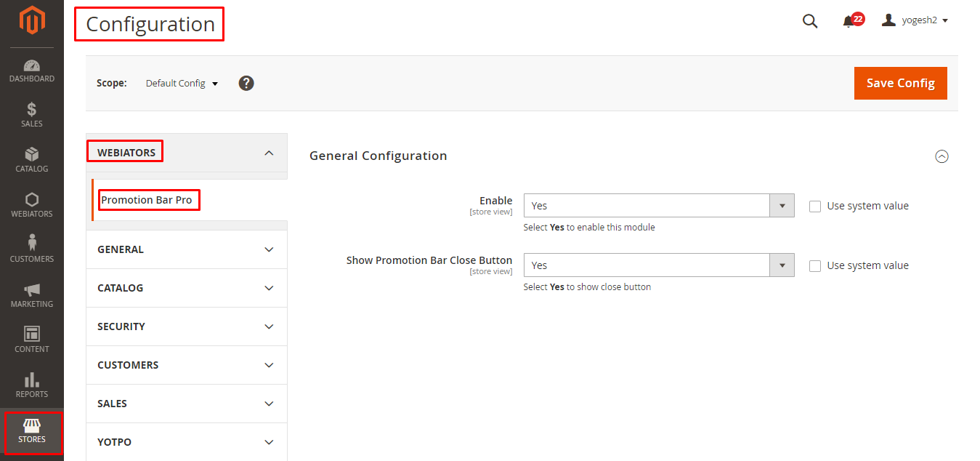Expand the GENERAL config section
Image resolution: width=980 pixels, height=461 pixels.
tap(187, 249)
